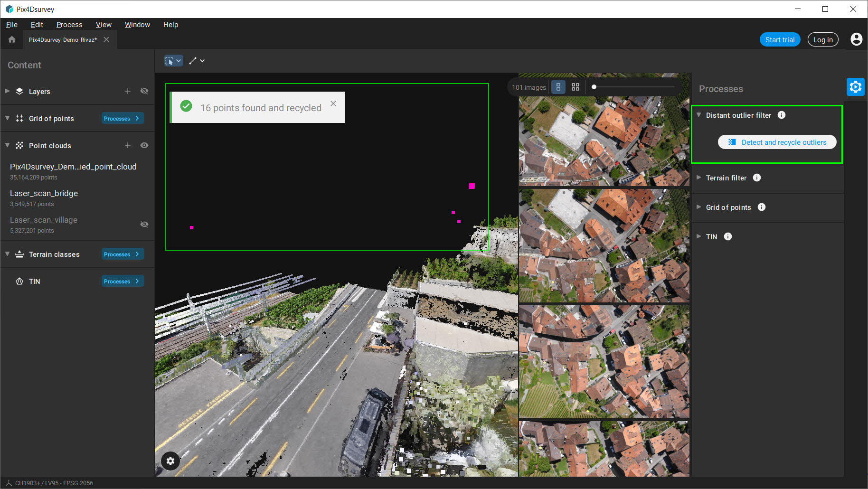Viewport: 868px width, 489px height.
Task: Dismiss the points recycled notification
Action: pos(333,103)
